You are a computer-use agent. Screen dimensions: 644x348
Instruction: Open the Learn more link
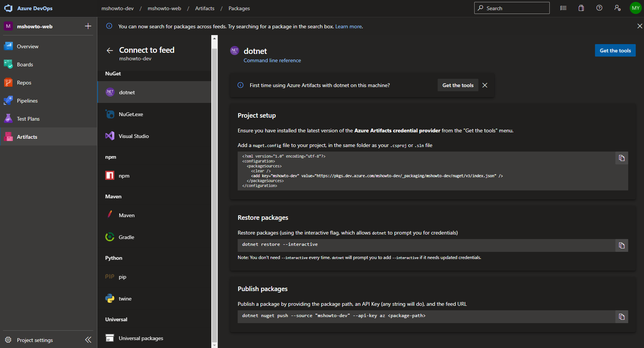(x=349, y=26)
